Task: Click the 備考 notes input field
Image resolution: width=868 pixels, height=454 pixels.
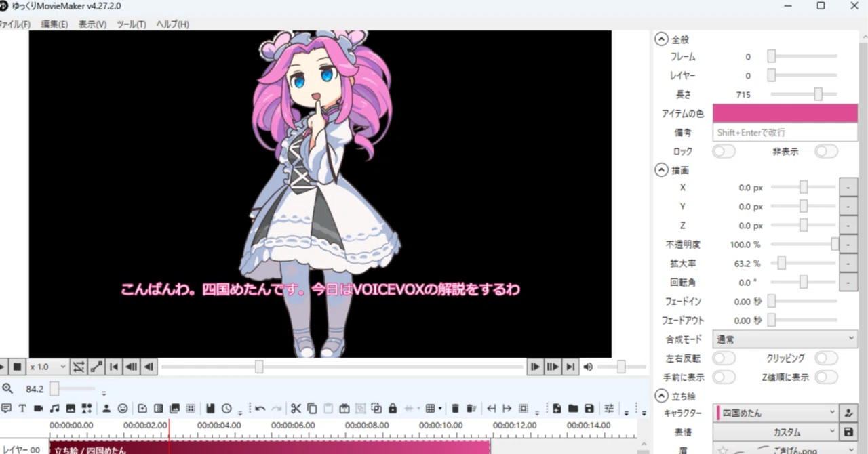Action: coord(785,132)
